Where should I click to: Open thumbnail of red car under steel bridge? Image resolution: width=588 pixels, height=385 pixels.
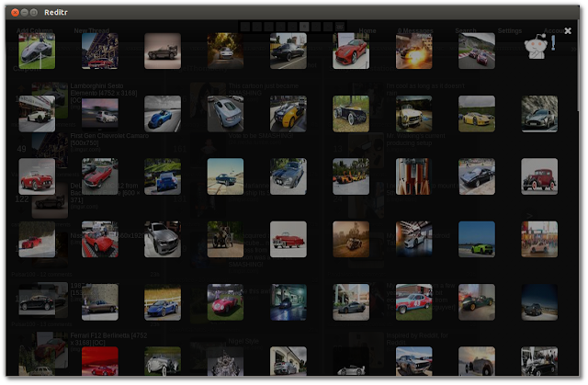click(x=100, y=51)
